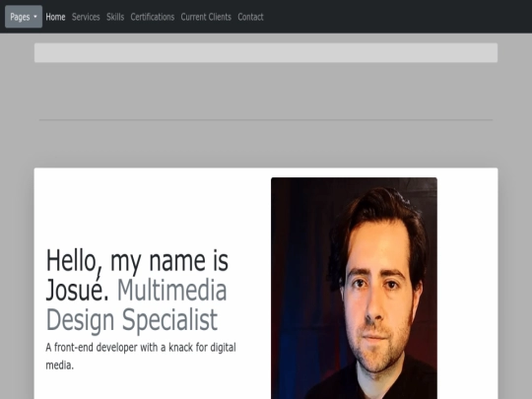Select the Certifications nav link
This screenshot has height=399, width=532.
click(153, 17)
